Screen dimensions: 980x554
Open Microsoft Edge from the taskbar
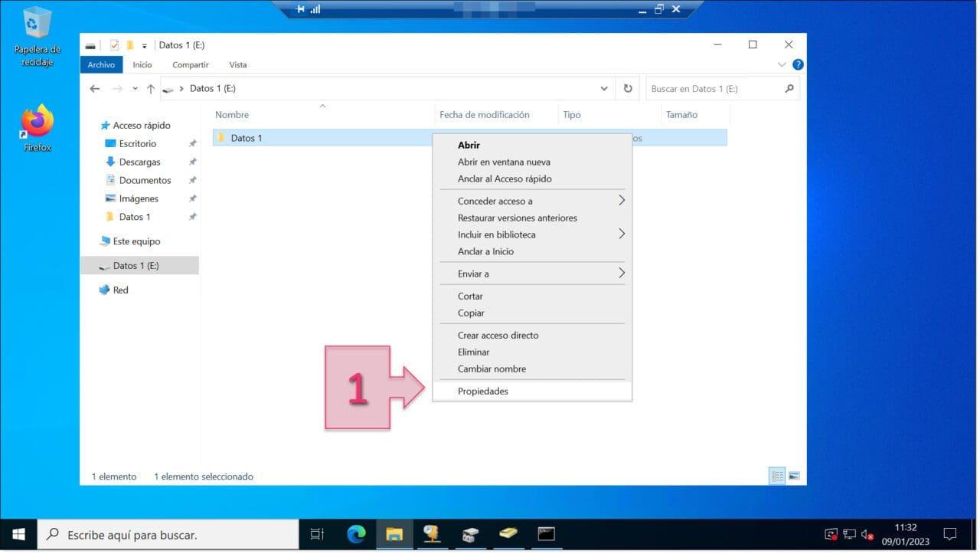tap(356, 534)
